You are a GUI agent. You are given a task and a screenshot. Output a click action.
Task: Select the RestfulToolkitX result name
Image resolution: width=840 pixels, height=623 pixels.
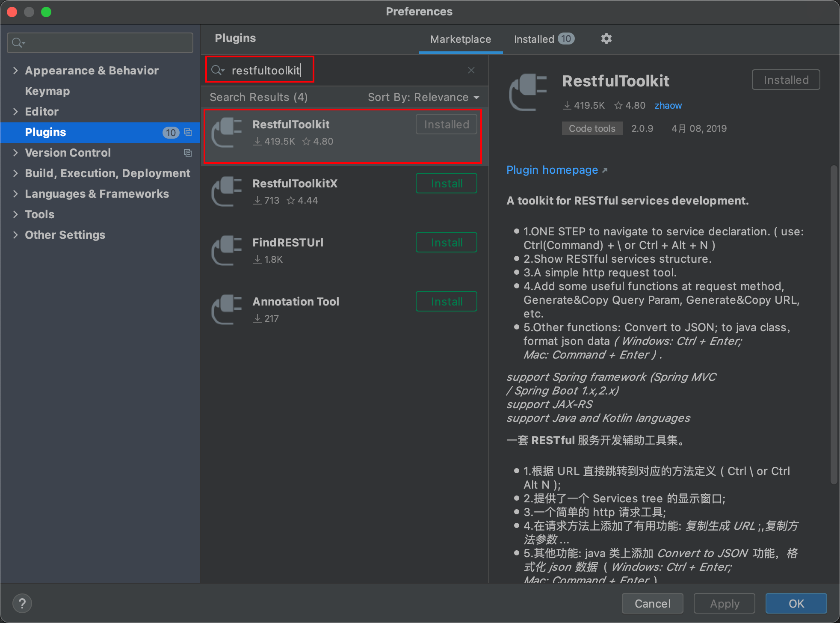click(295, 184)
